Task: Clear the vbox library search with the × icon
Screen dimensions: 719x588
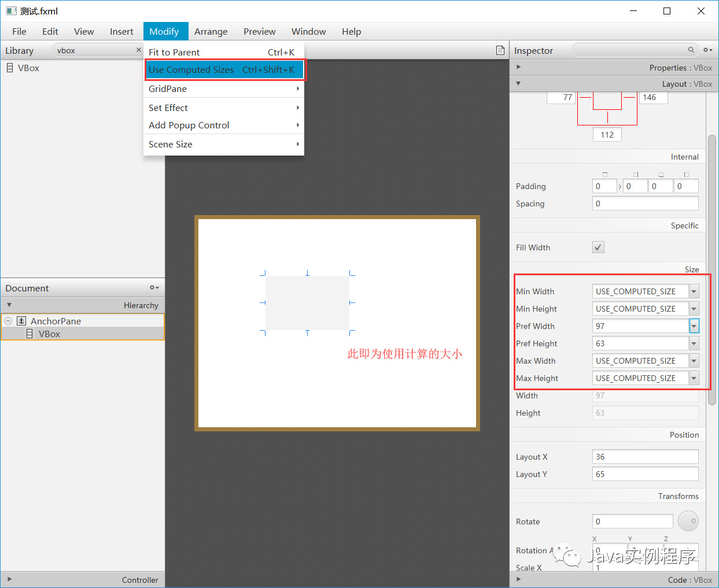Action: pyautogui.click(x=138, y=50)
